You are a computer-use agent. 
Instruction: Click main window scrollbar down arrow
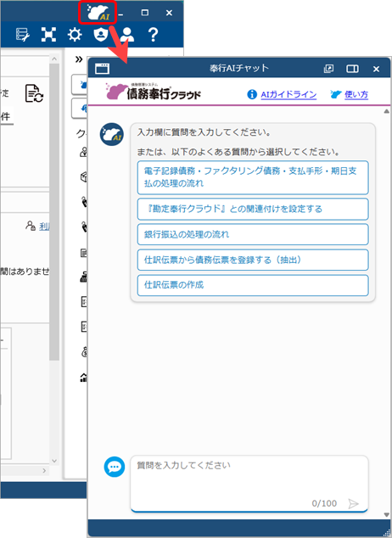[x=54, y=461]
